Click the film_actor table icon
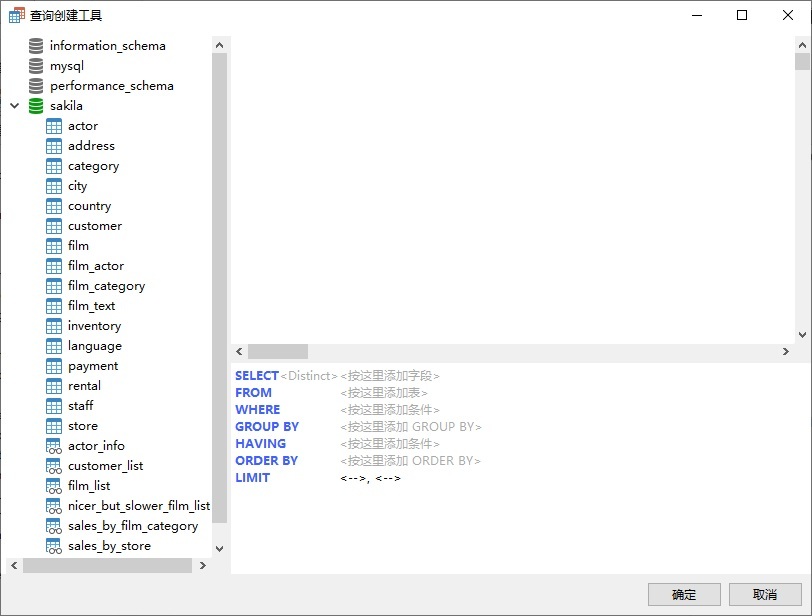 [54, 266]
